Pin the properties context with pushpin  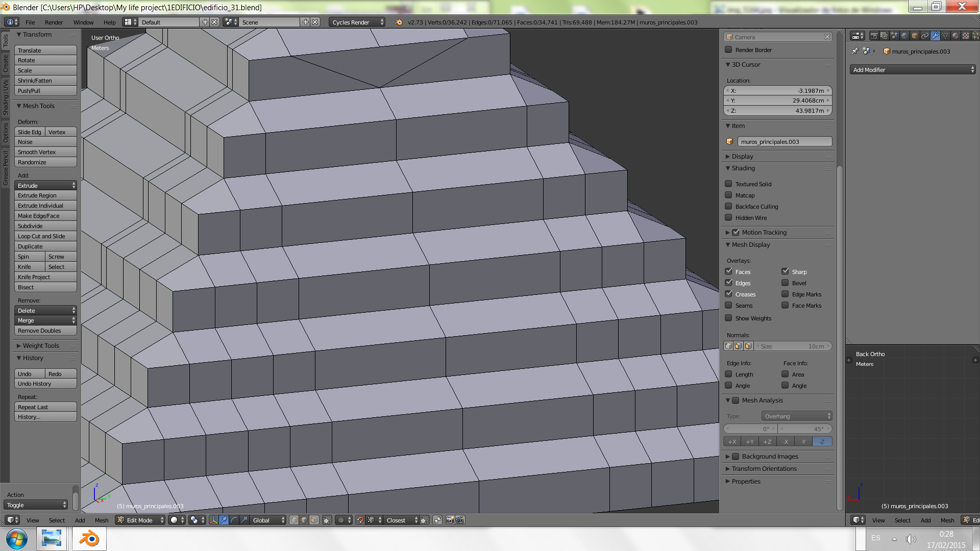pyautogui.click(x=855, y=51)
